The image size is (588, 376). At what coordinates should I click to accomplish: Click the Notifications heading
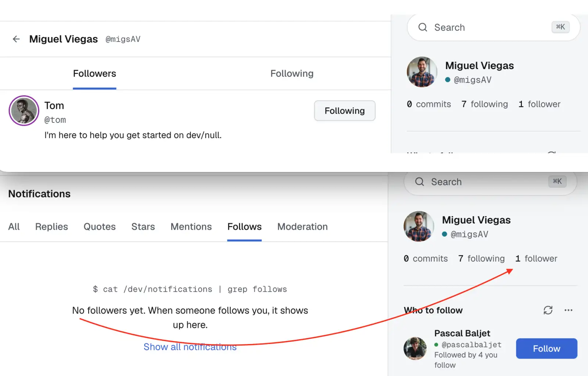(39, 194)
